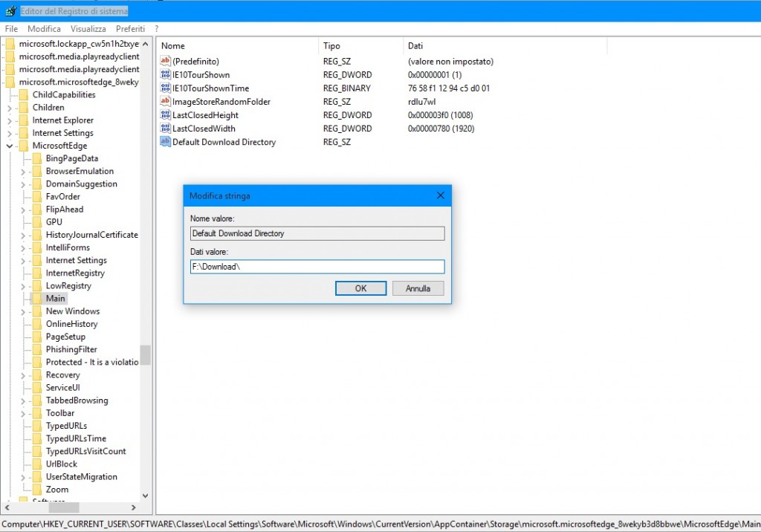Select the IE10TourShown DWORD icon
761x532 pixels.
[x=166, y=75]
